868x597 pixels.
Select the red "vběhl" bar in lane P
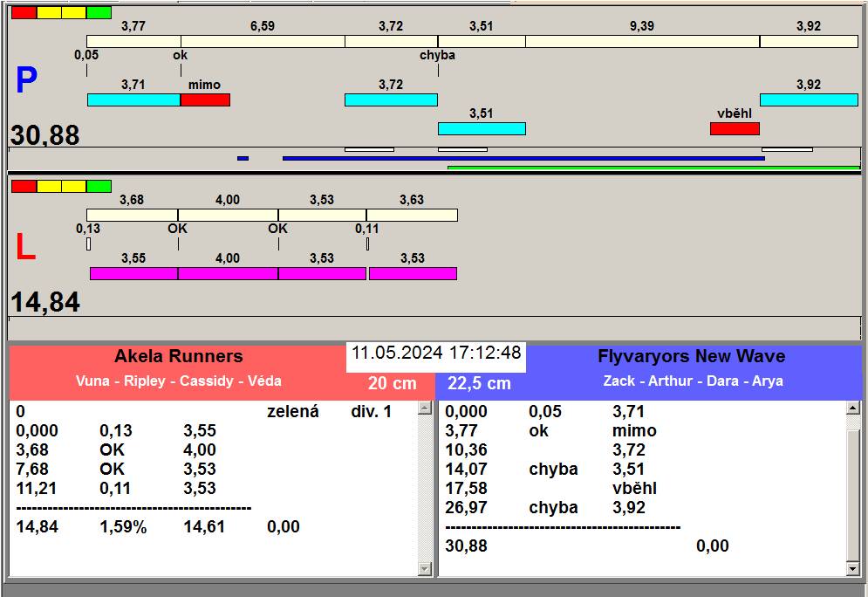pyautogui.click(x=735, y=129)
